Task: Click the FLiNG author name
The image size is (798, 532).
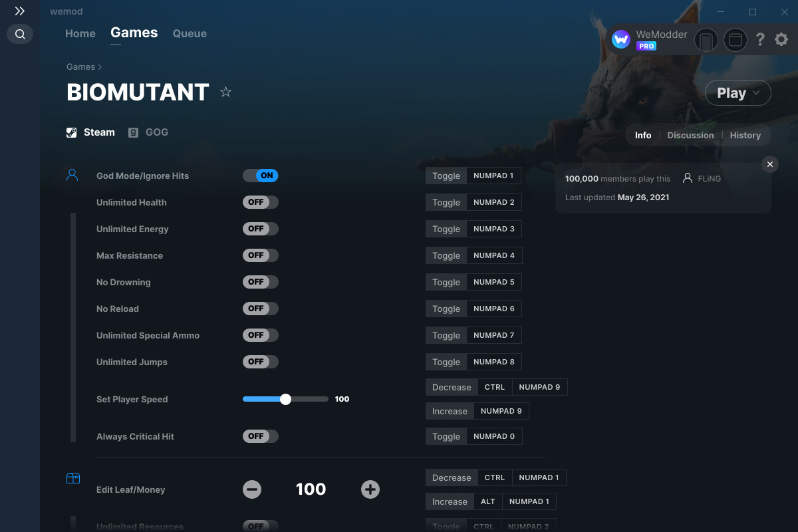Action: point(710,178)
